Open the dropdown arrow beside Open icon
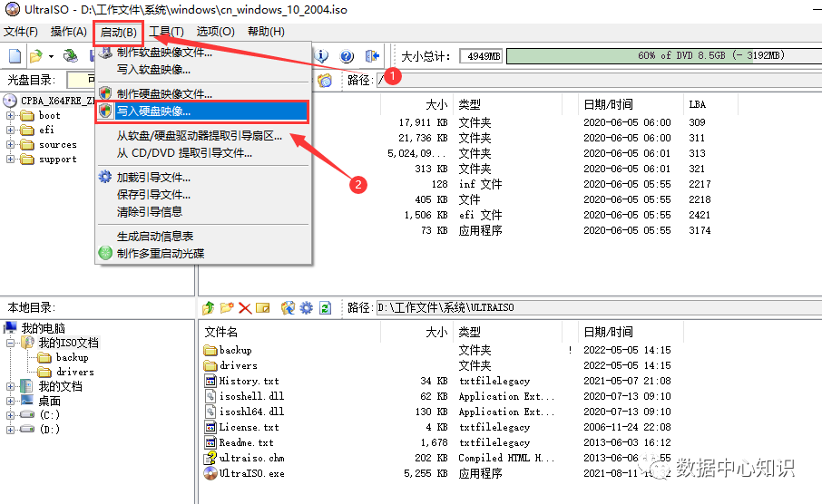822x504 pixels. [51, 56]
